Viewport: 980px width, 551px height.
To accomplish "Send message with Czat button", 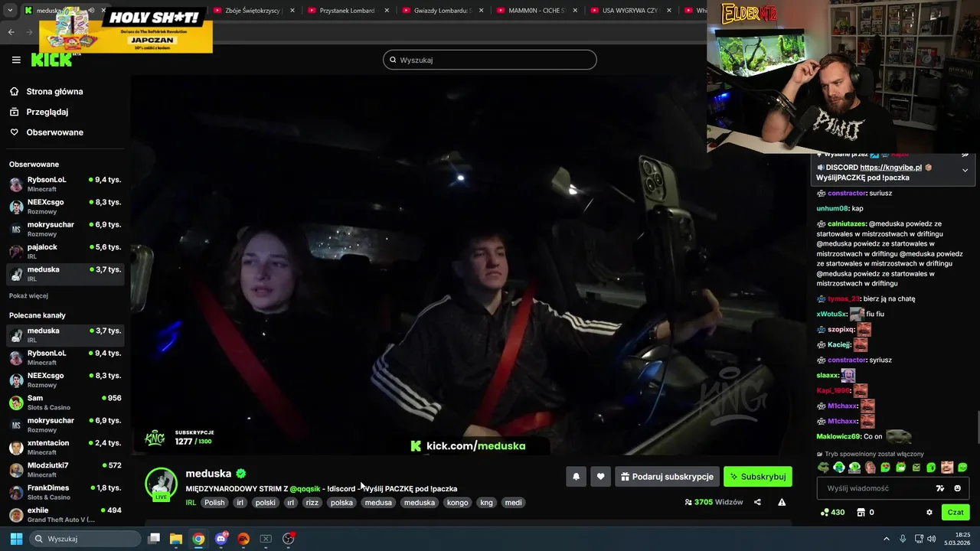I will (956, 512).
